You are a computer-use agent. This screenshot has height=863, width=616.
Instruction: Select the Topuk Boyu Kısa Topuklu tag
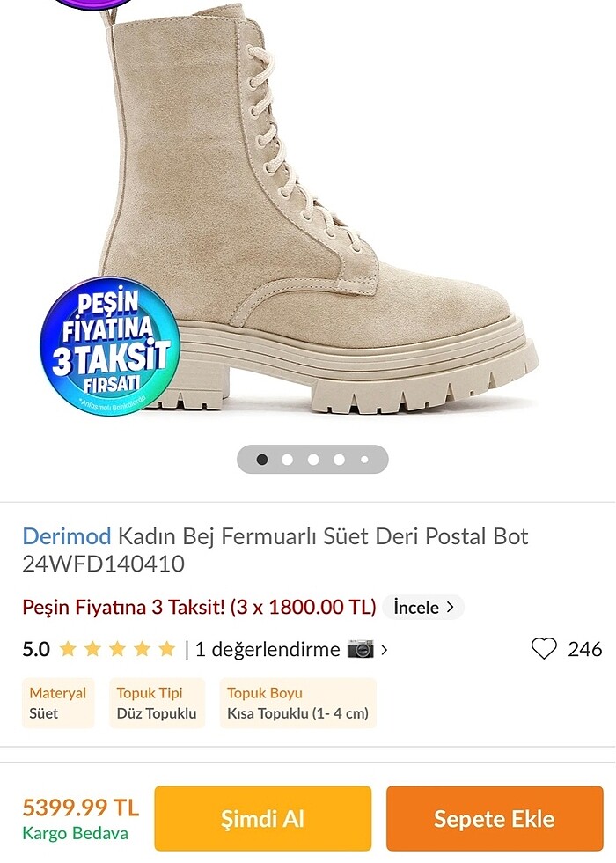pos(297,703)
